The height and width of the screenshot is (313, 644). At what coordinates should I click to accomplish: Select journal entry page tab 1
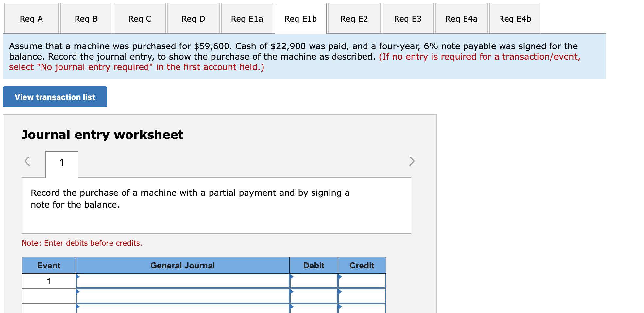[x=61, y=163]
